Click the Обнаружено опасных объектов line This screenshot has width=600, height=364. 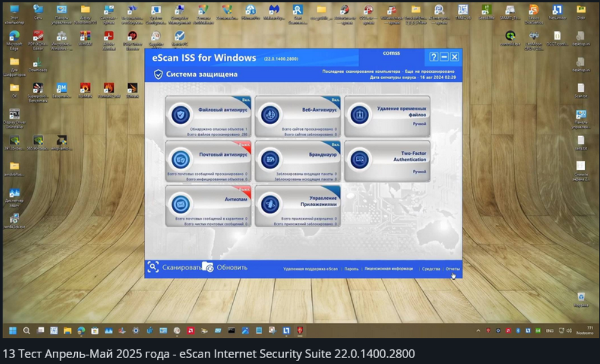[218, 129]
